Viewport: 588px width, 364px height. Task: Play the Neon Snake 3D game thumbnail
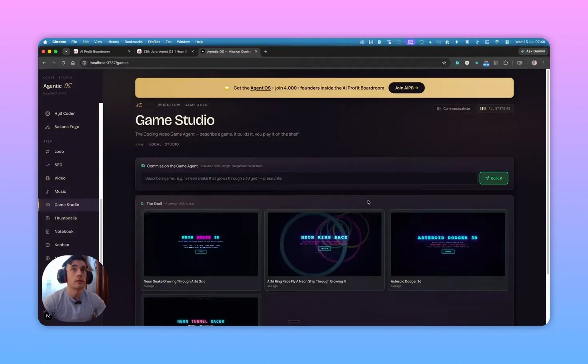201,244
